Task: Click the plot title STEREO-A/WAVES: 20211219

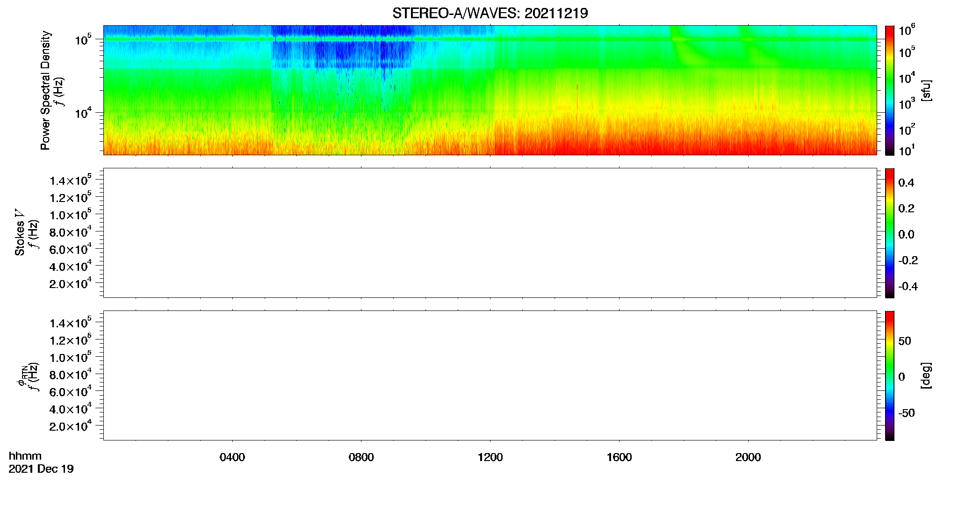Action: point(490,14)
